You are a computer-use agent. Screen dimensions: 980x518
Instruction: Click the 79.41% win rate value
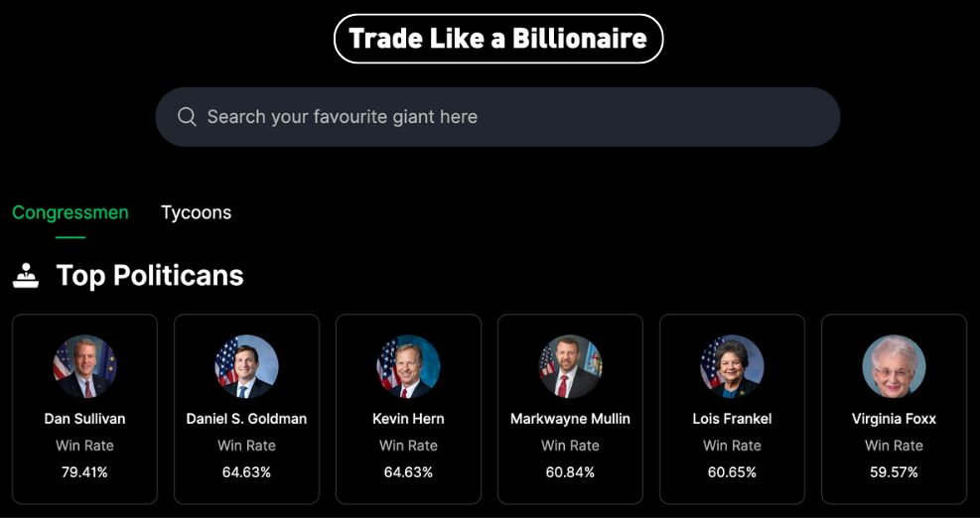[84, 472]
